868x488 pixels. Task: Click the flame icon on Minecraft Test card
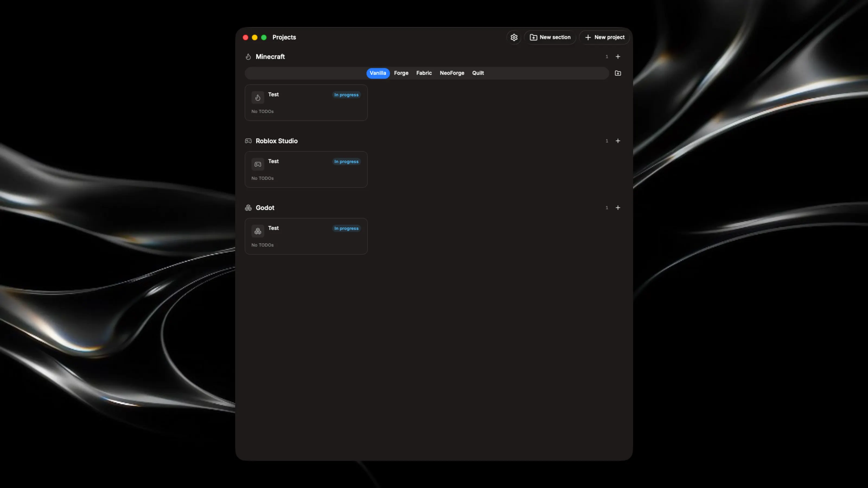258,98
